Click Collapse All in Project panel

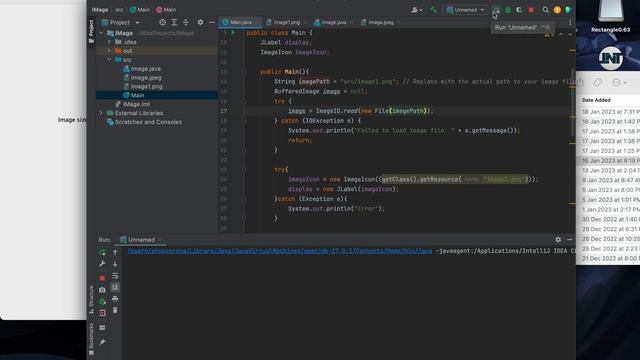tap(186, 22)
